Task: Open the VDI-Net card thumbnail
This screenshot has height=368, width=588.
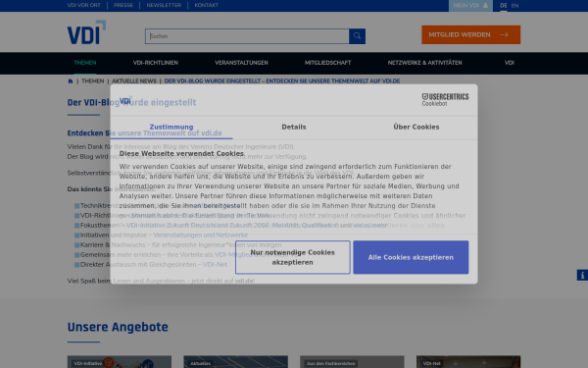Action: [x=468, y=362]
